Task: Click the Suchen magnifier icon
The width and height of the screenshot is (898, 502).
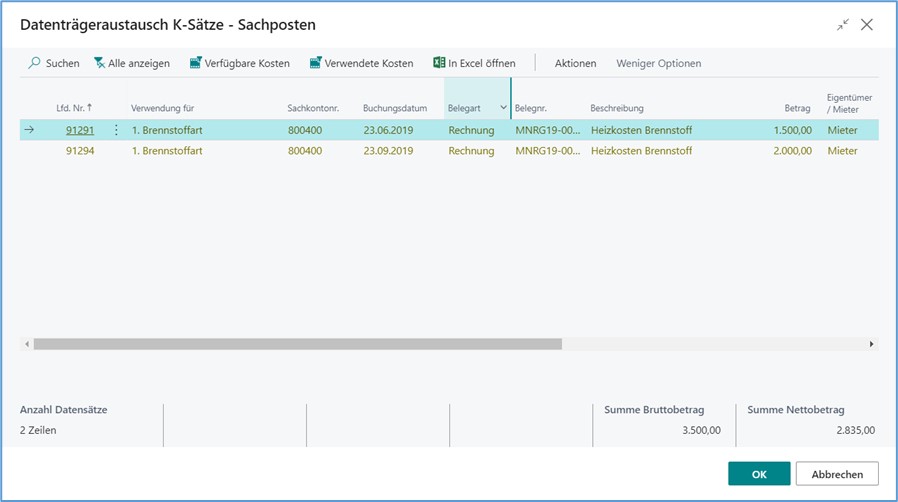Action: click(35, 63)
